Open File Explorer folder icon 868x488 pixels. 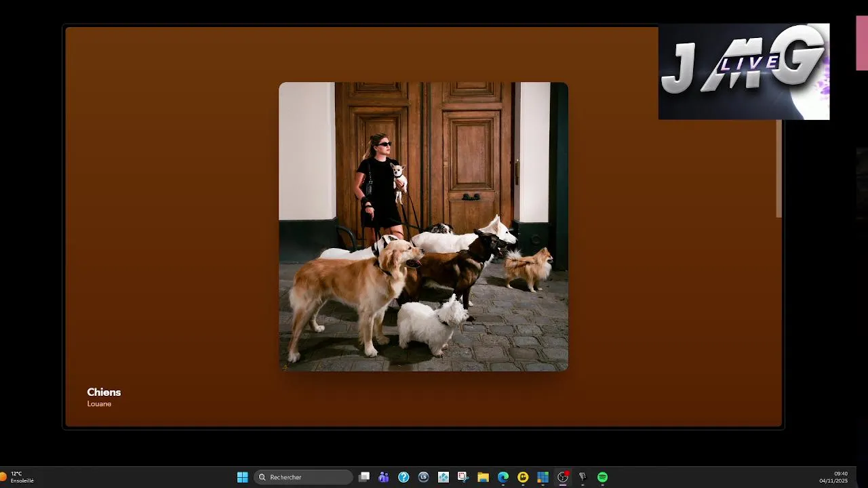tap(483, 477)
